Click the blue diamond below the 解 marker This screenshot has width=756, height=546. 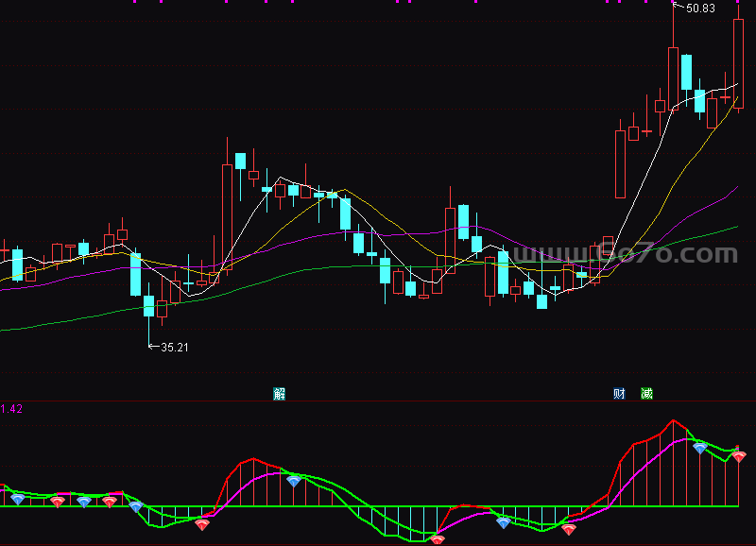pos(294,481)
